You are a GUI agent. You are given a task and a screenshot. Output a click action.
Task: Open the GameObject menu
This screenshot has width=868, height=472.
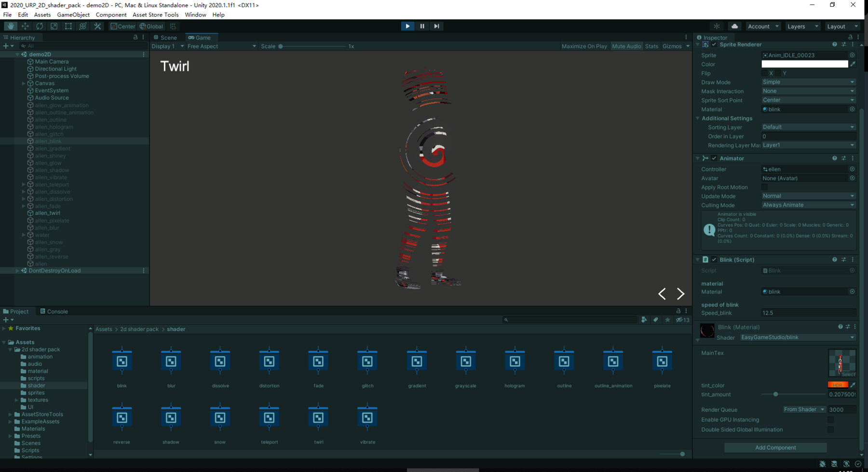pos(73,14)
